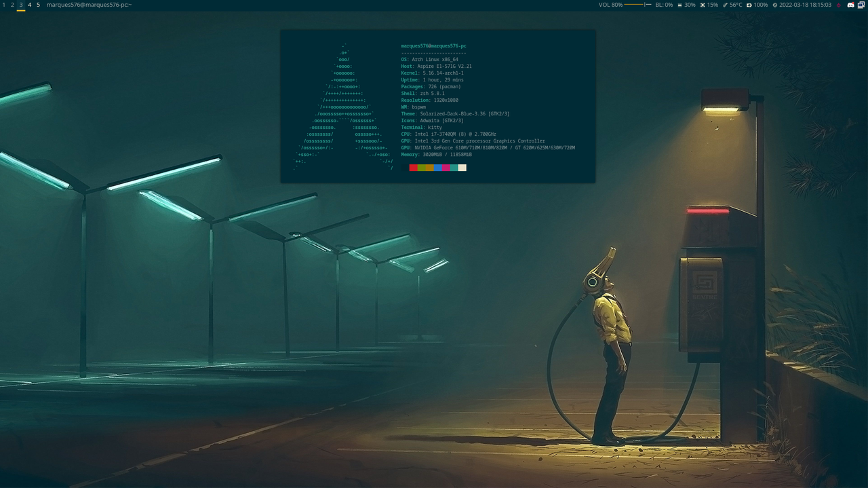Click the 100% battery value
Image resolution: width=868 pixels, height=488 pixels.
[x=761, y=5]
